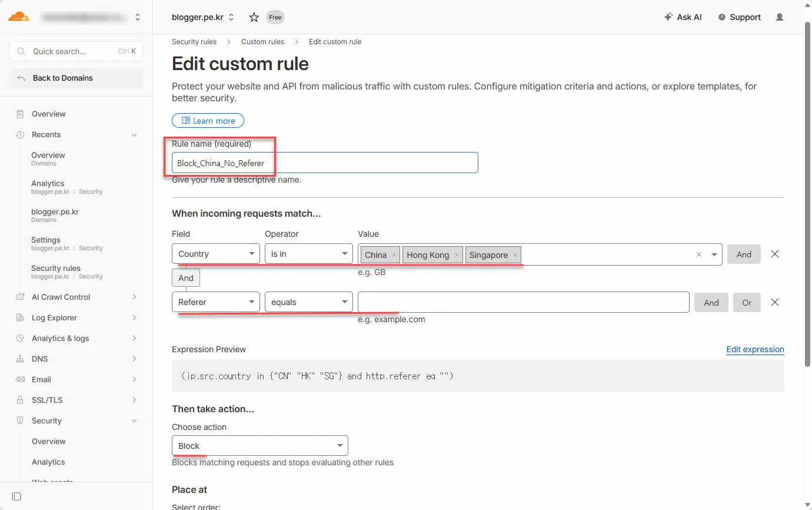Go to Custom rules breadcrumb
This screenshot has height=510, width=812.
click(262, 42)
